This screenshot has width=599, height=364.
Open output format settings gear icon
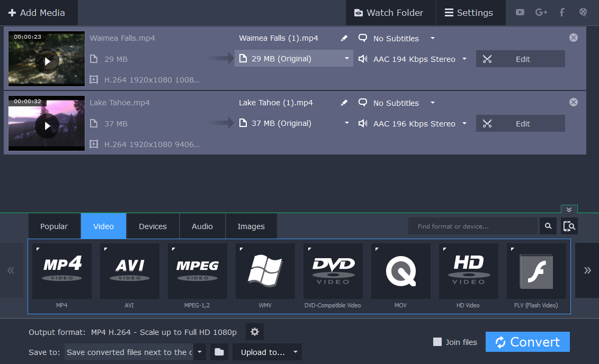click(255, 332)
